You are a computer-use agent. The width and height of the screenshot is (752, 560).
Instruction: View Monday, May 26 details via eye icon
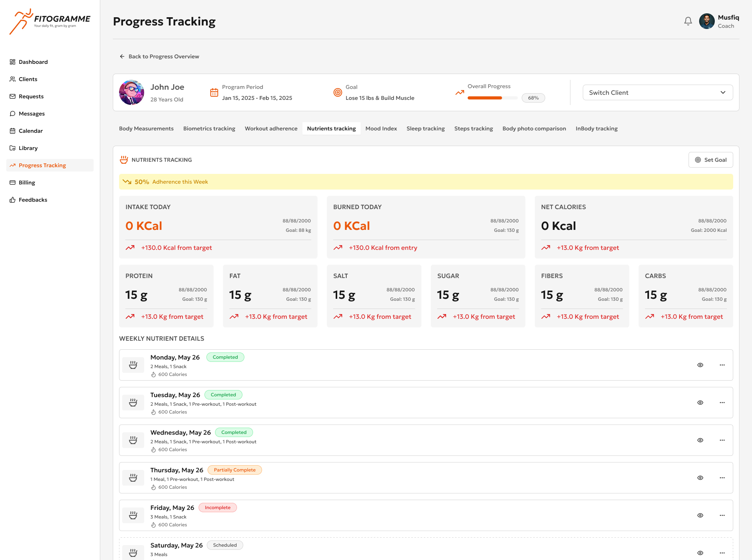700,365
